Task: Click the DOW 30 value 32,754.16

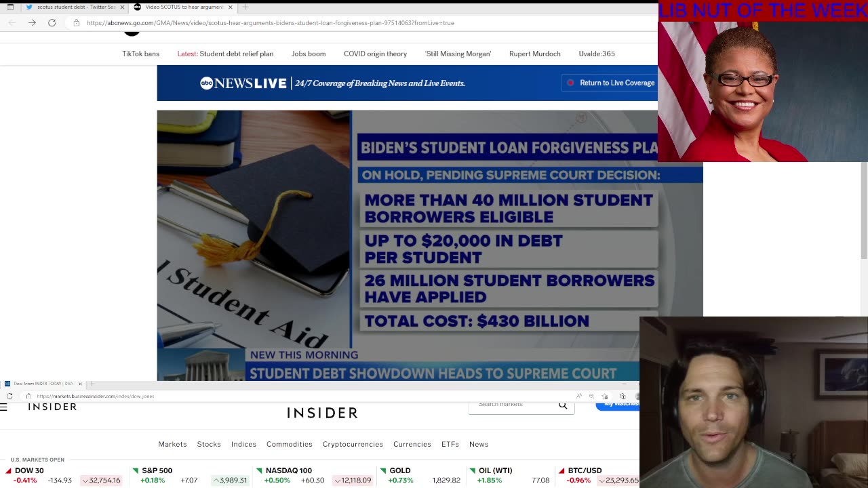Action: [101, 481]
